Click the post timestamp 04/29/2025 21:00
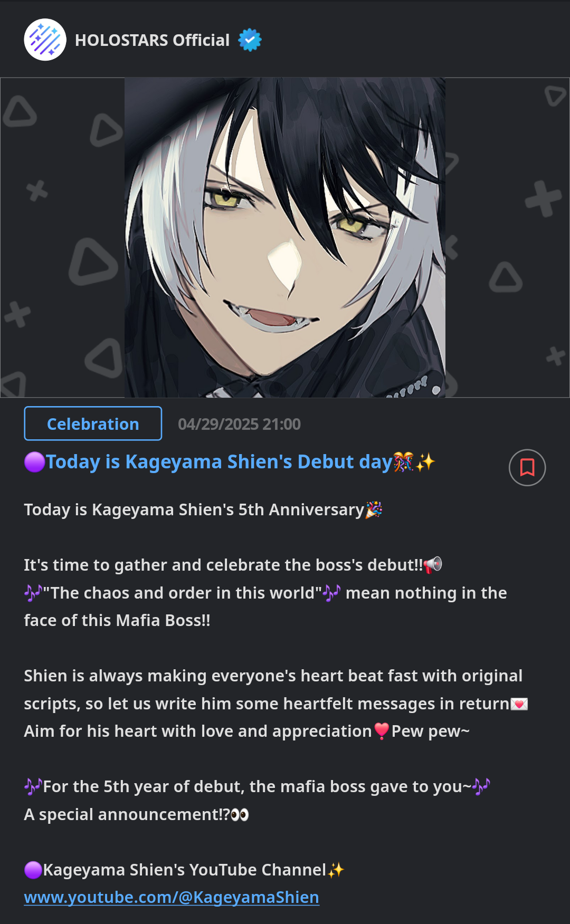 [x=239, y=424]
